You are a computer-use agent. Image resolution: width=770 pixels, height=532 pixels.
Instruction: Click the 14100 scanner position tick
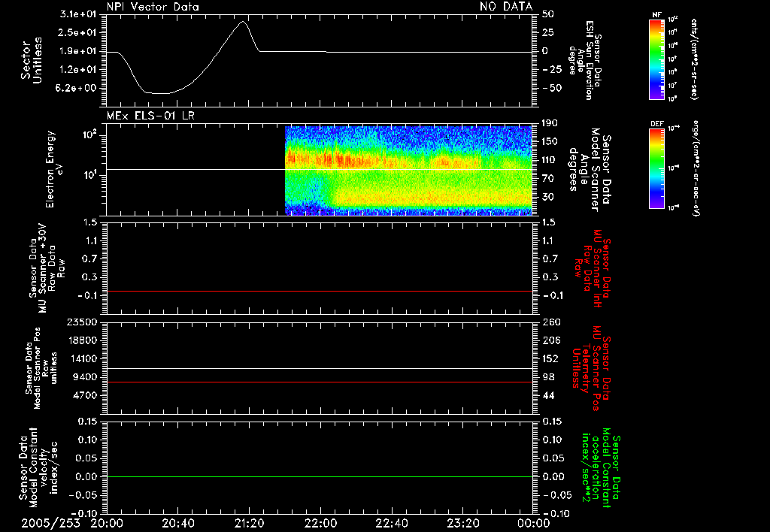(x=82, y=358)
